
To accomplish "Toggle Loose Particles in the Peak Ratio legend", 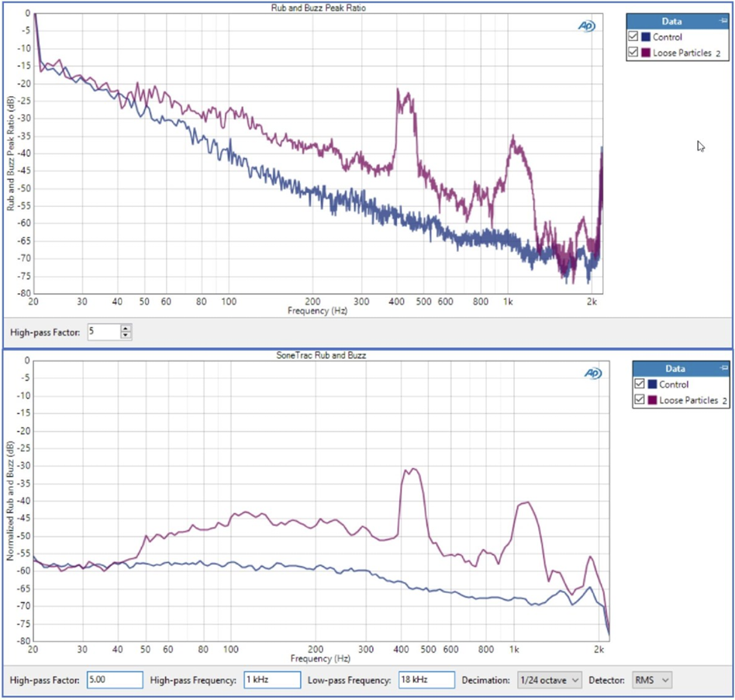I will [x=634, y=53].
